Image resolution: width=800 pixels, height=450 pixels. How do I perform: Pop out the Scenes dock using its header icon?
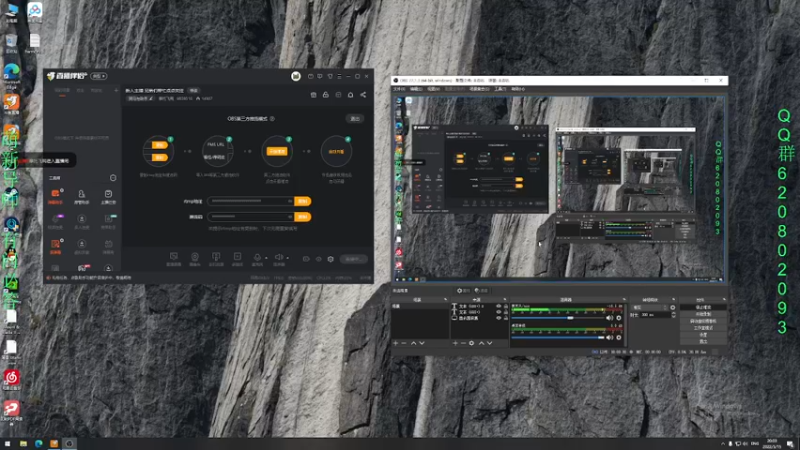click(x=445, y=299)
